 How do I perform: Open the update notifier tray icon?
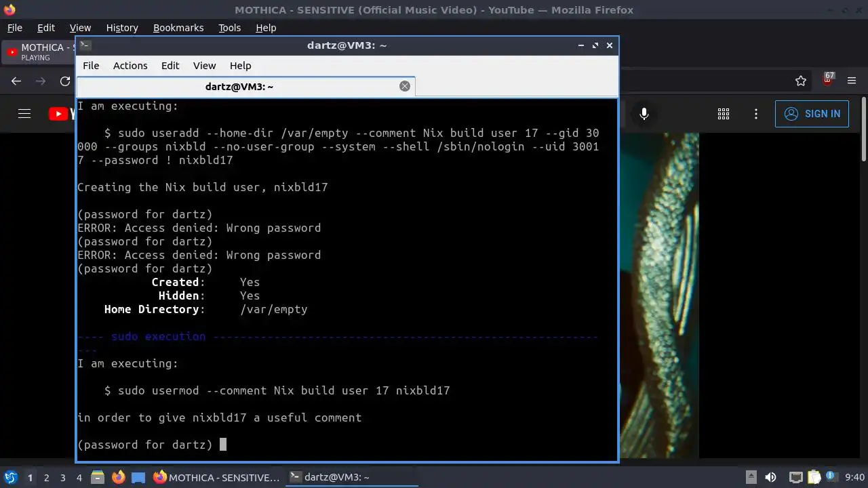point(831,477)
